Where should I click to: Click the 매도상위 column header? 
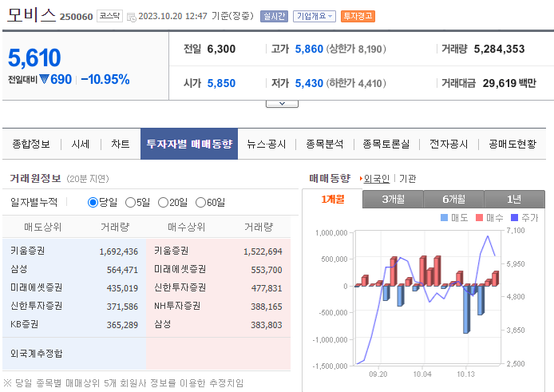coord(43,227)
